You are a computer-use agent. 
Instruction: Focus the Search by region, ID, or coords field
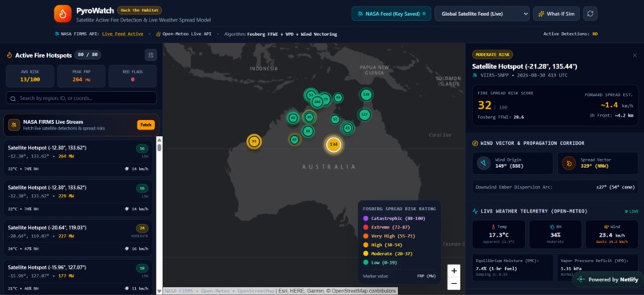tap(81, 98)
